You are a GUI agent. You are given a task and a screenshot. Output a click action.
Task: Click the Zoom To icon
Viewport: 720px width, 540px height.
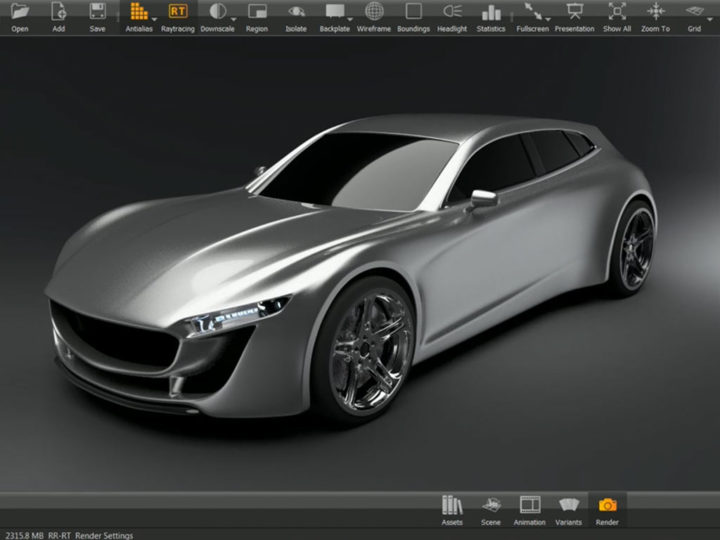tap(655, 17)
